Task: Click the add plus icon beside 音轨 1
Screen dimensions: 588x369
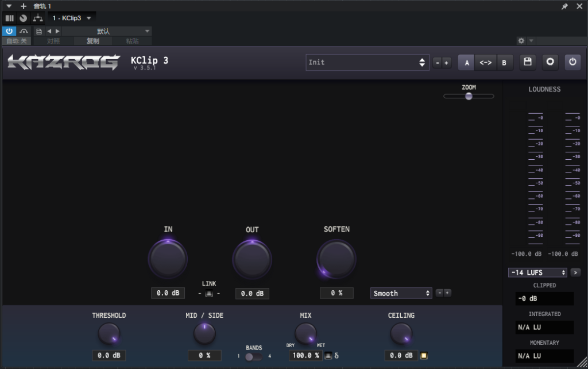Action: tap(24, 6)
